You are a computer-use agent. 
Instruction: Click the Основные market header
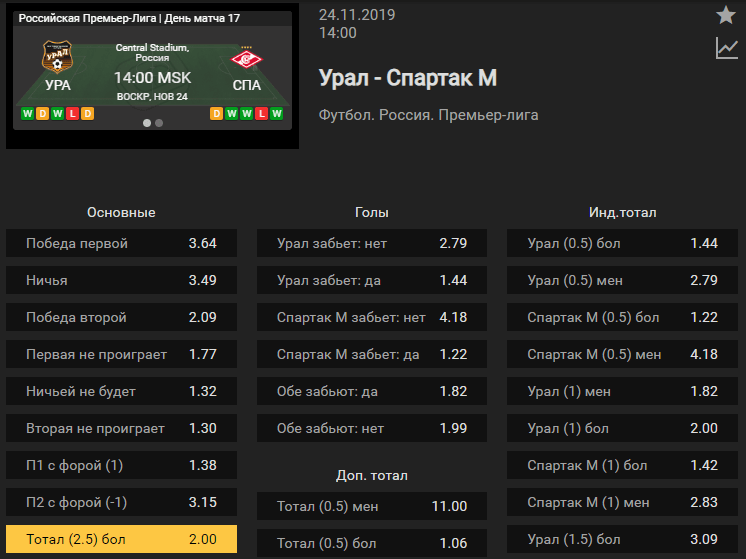pyautogui.click(x=121, y=212)
